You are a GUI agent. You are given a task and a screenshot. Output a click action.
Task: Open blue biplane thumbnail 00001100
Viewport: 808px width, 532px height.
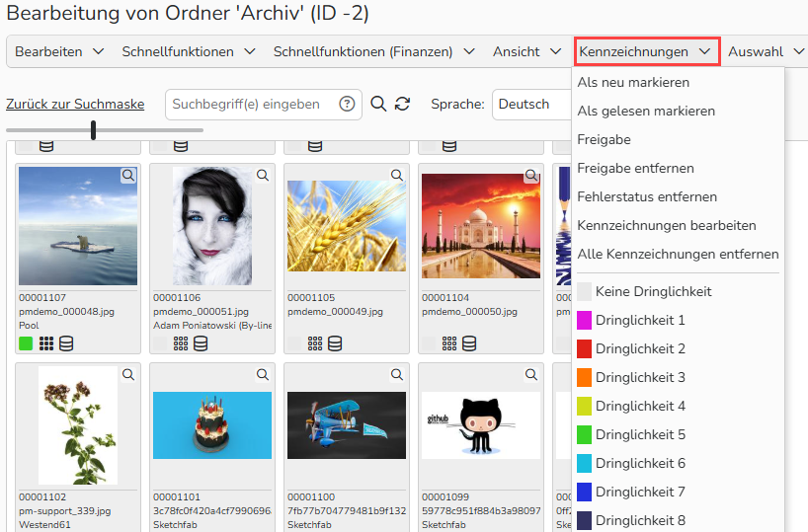coord(347,425)
